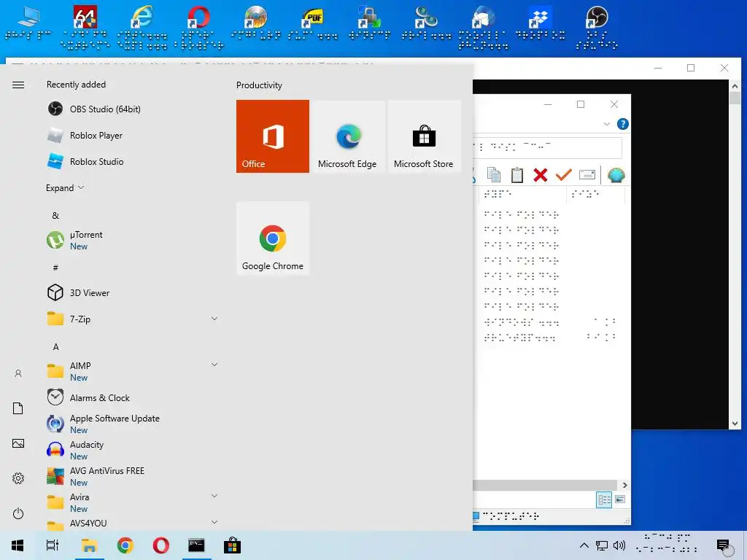Expand the AVS4YOU folder
The image size is (747, 560).
pyautogui.click(x=214, y=522)
